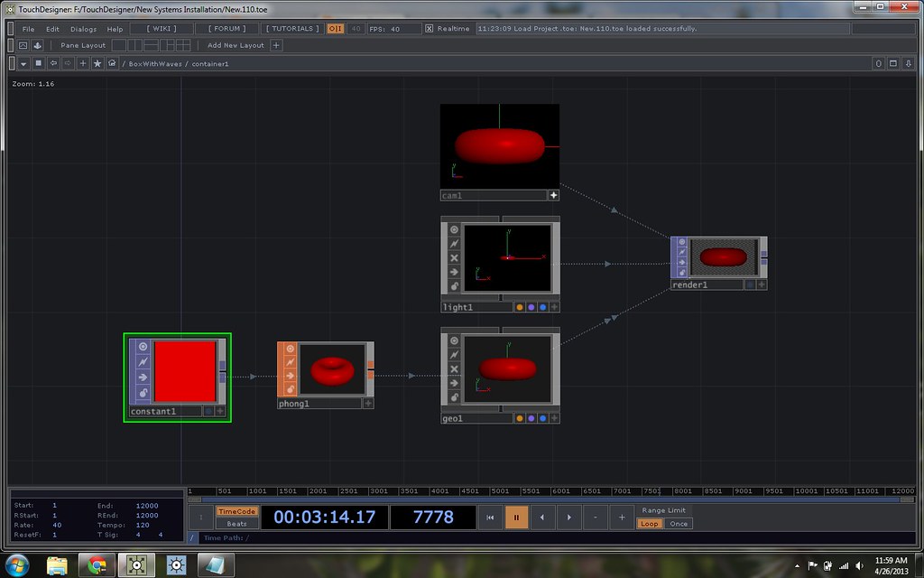This screenshot has height=578, width=924.
Task: Click the bookmark star icon in path bar
Action: [97, 63]
